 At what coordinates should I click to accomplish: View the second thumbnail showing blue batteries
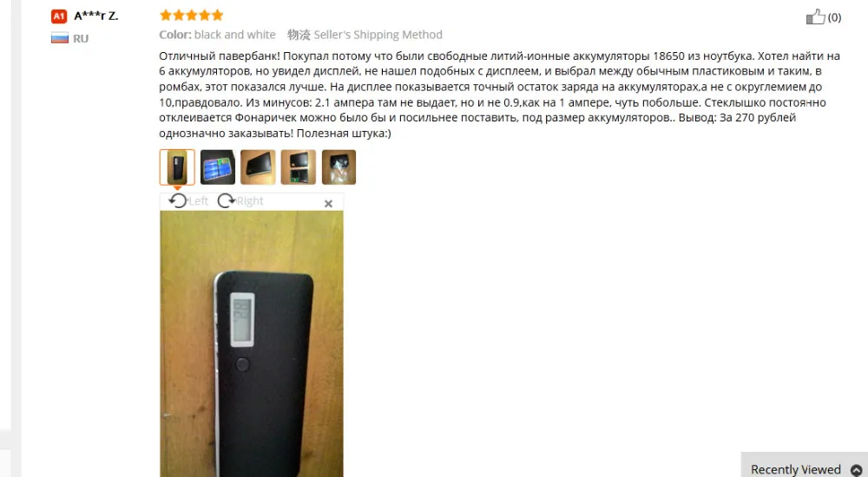tap(218, 167)
